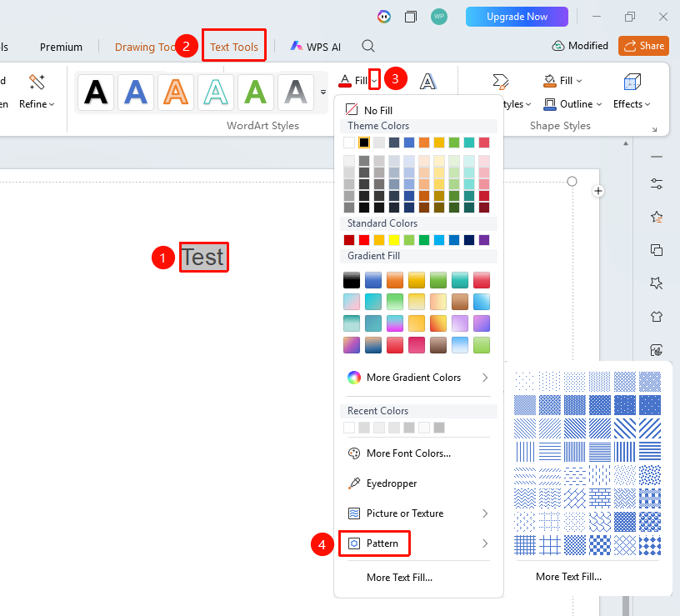
Task: Click the multi-window icon in title bar
Action: coord(410,17)
